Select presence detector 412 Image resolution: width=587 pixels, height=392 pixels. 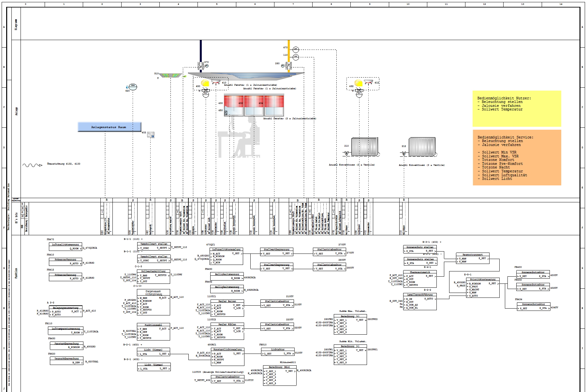[x=369, y=81]
